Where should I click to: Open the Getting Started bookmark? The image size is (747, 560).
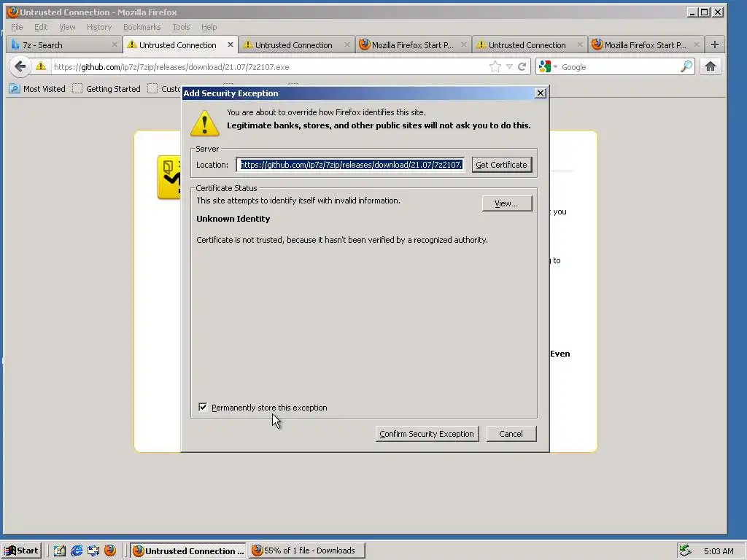pyautogui.click(x=107, y=88)
